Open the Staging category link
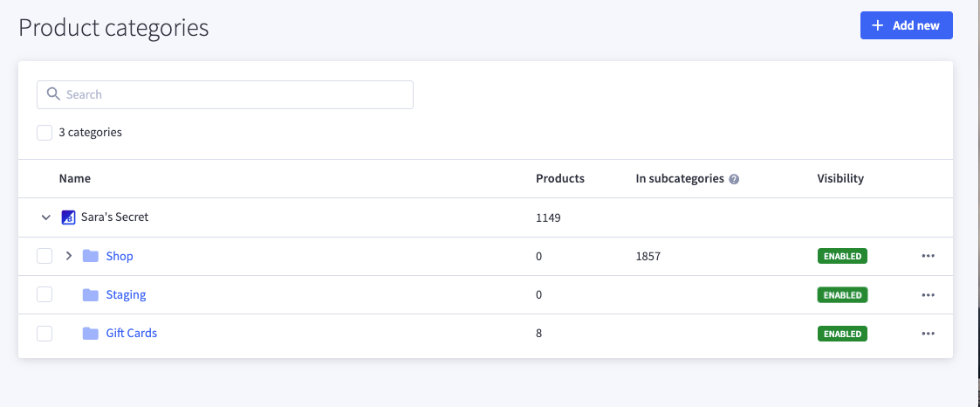 pyautogui.click(x=127, y=294)
